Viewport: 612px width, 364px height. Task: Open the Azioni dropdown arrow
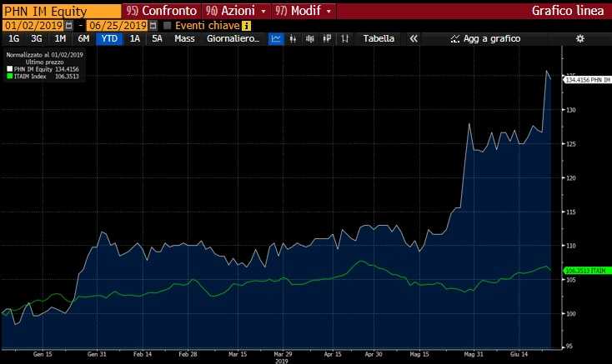tap(263, 12)
